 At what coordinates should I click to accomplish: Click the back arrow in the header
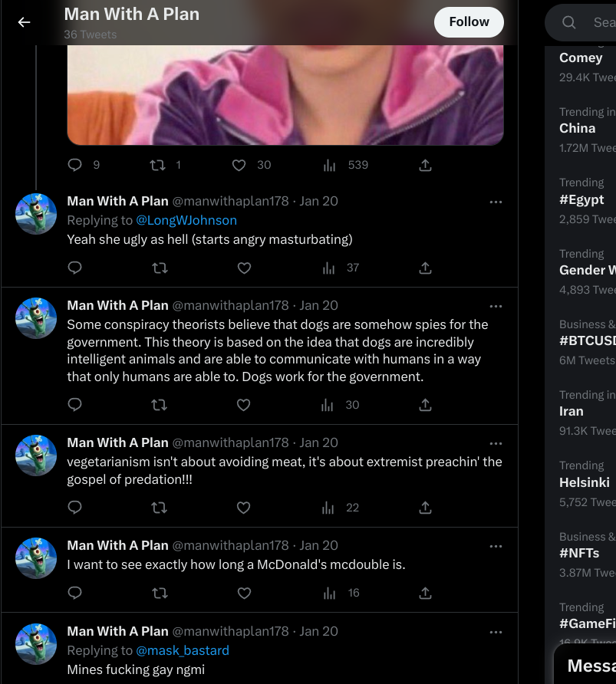click(25, 22)
